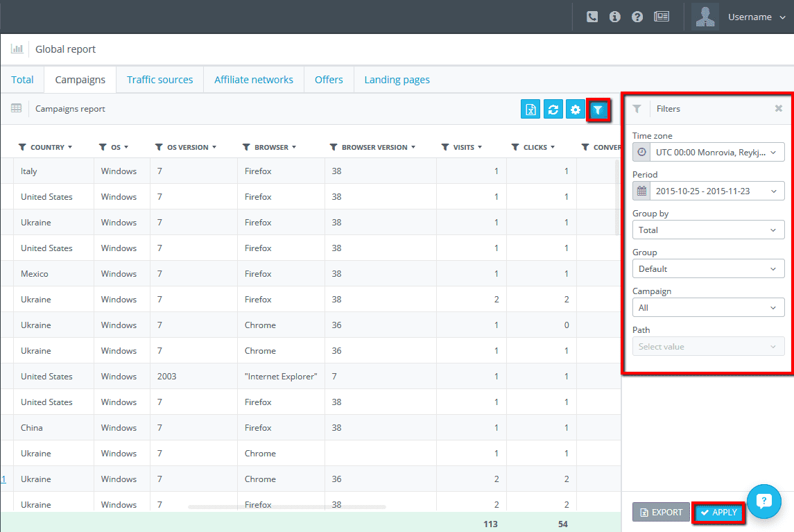The width and height of the screenshot is (794, 532).
Task: Expand the Username account menu
Action: [757, 17]
